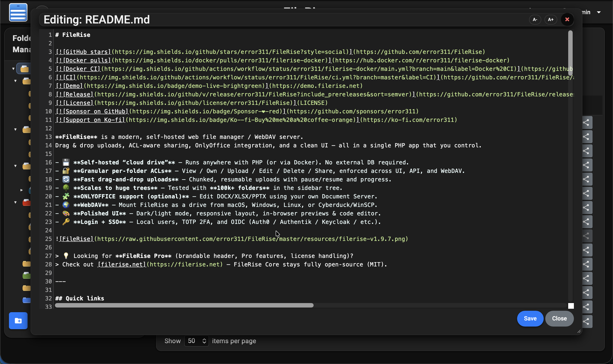
Task: Click the blue create folder icon button
Action: (x=18, y=321)
